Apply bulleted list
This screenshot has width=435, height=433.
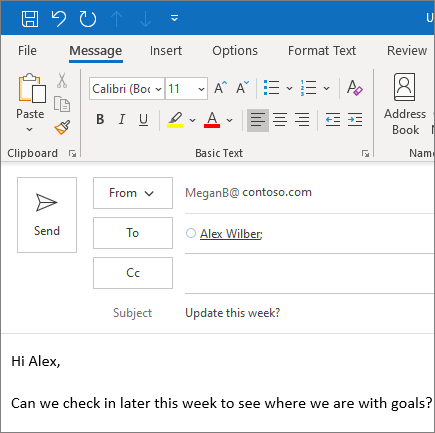[x=271, y=88]
